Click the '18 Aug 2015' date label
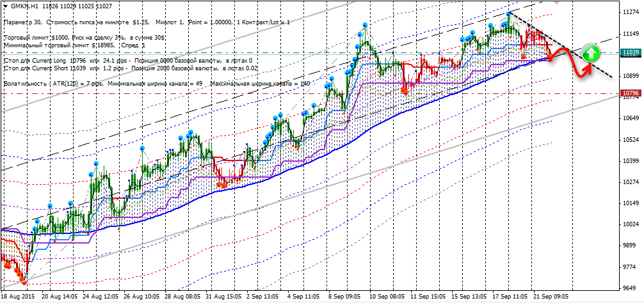The image size is (644, 303). (x=18, y=296)
